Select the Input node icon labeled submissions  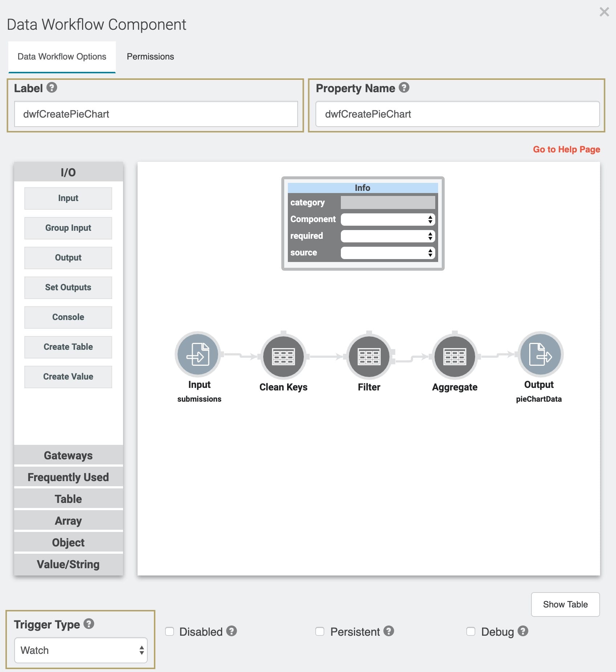pos(198,354)
